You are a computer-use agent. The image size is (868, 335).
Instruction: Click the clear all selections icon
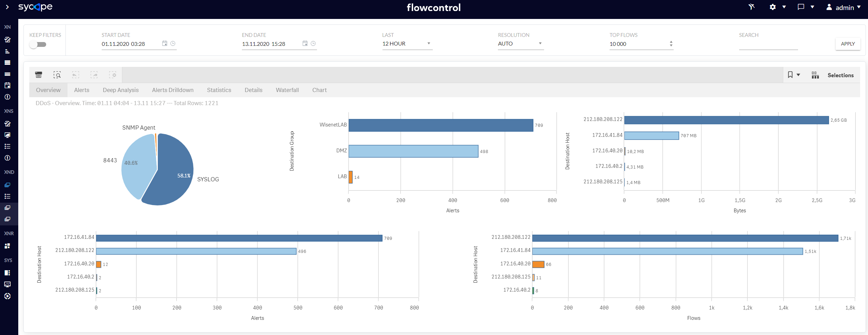tap(113, 75)
